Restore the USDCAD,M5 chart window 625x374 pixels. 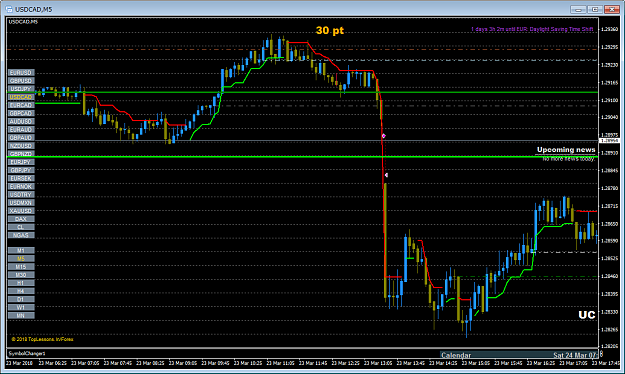(595, 9)
